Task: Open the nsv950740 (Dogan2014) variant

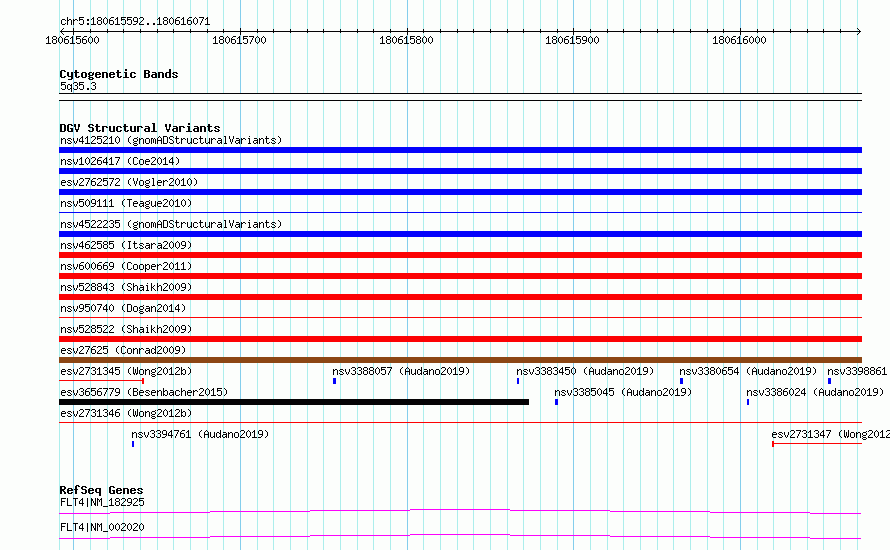Action: coord(123,308)
